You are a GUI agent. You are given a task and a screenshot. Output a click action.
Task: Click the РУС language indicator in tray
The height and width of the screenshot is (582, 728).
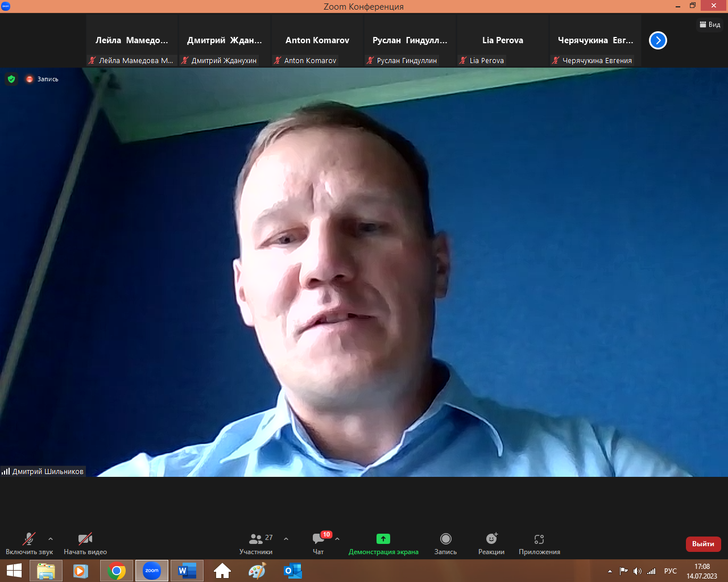(671, 571)
